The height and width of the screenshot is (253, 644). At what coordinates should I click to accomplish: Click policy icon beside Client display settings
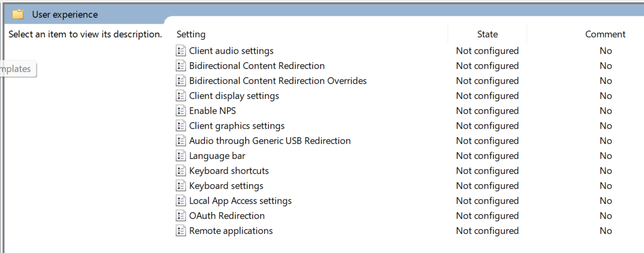click(181, 96)
